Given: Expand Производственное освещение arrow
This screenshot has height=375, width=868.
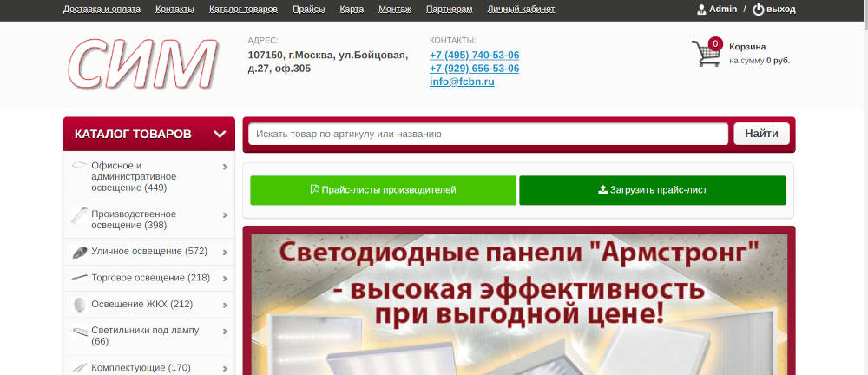Looking at the screenshot, I should [x=226, y=215].
